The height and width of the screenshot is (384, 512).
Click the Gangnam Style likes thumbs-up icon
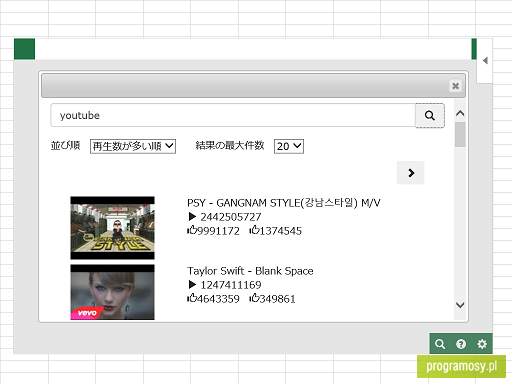pyautogui.click(x=192, y=230)
